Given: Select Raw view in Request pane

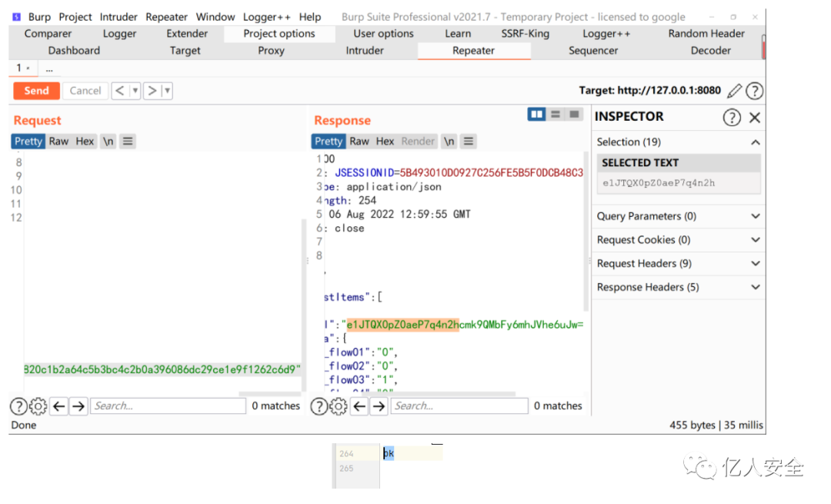Looking at the screenshot, I should (58, 142).
